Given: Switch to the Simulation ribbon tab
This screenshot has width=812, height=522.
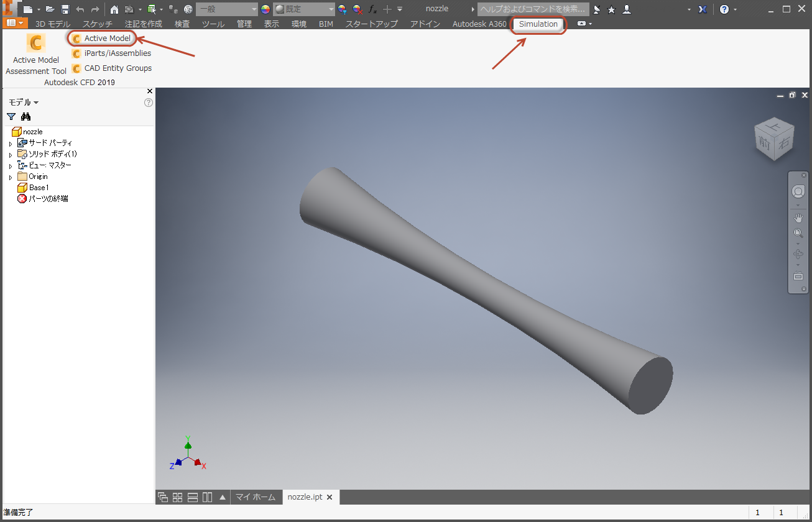Looking at the screenshot, I should coord(538,24).
